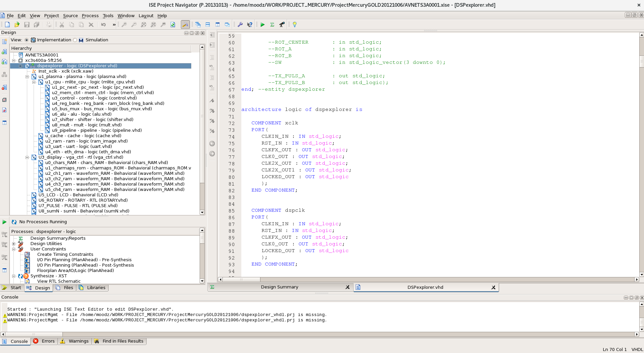Open the Design Summary sigma icon in toolbar
Viewport: 644px width, 353px height.
pos(272,25)
